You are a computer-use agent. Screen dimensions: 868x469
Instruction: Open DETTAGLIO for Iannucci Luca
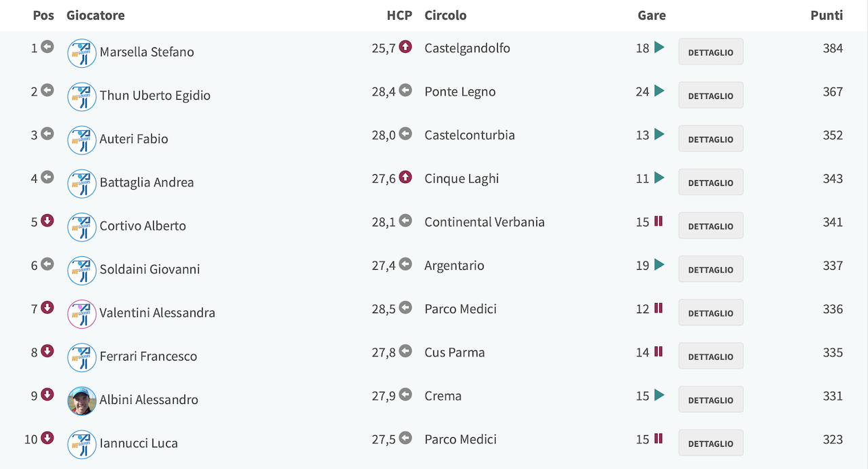tap(711, 443)
